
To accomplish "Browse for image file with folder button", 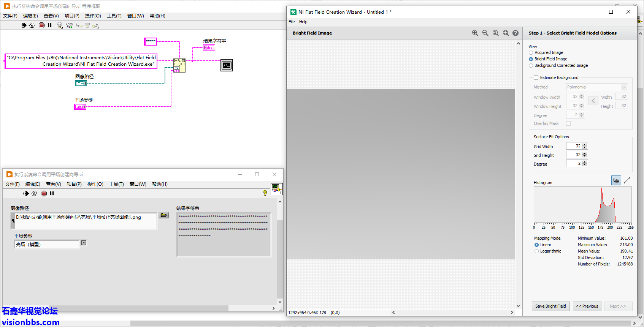I will tap(164, 215).
